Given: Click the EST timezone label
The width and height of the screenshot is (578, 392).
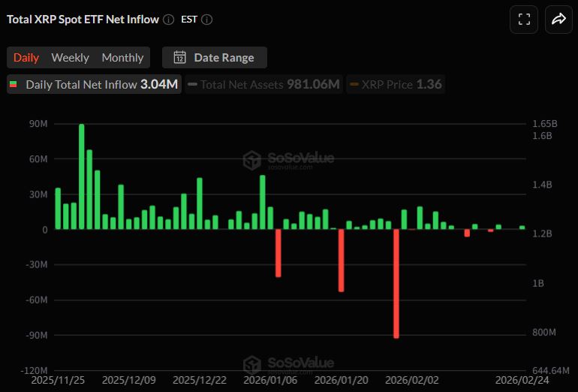Looking at the screenshot, I should click(189, 20).
